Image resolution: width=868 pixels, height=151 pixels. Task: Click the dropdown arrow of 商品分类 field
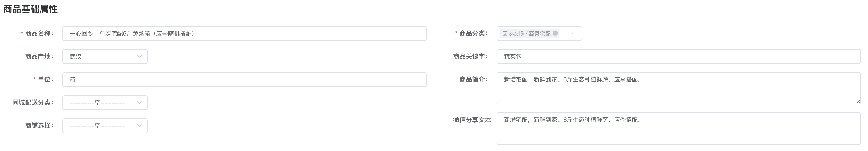(574, 34)
